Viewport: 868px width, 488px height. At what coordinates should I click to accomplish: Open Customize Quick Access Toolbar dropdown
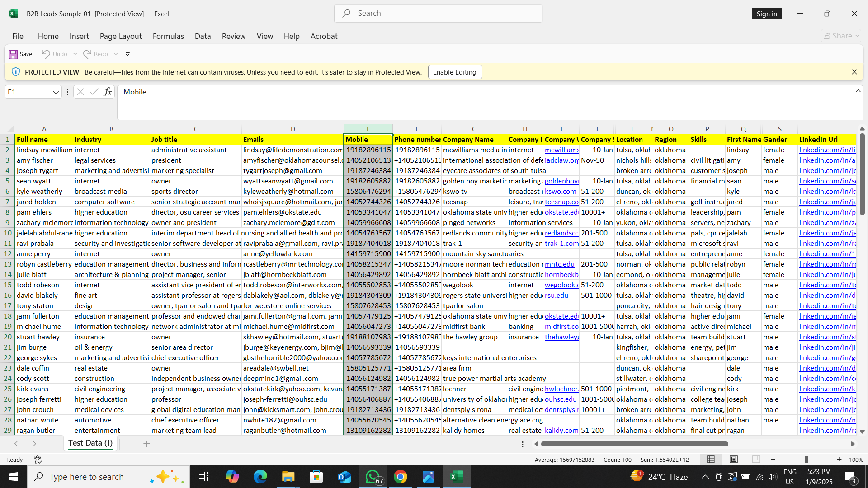pyautogui.click(x=127, y=54)
